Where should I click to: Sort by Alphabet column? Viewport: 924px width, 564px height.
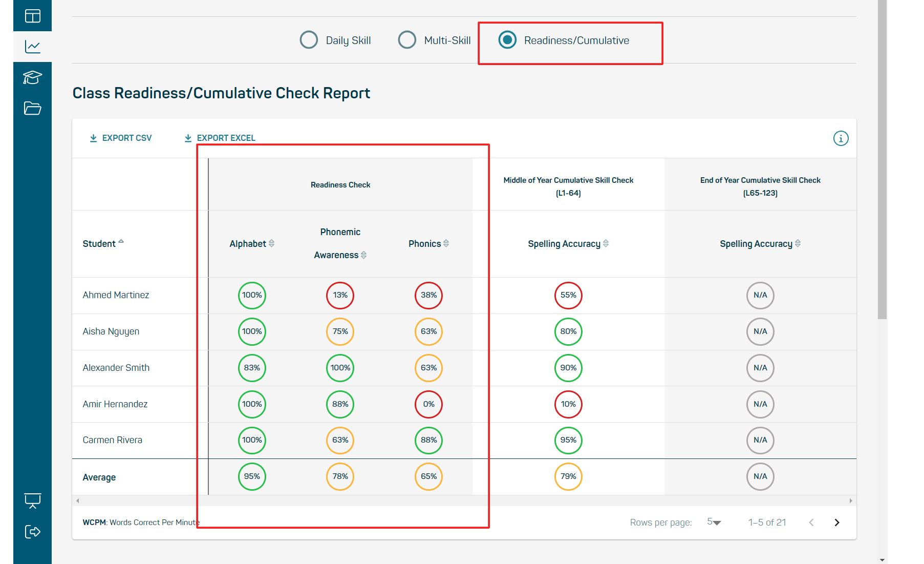252,244
